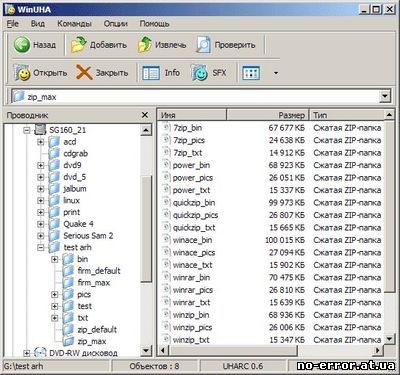
Task: Click the Извлечь extract icon
Action: (x=145, y=45)
